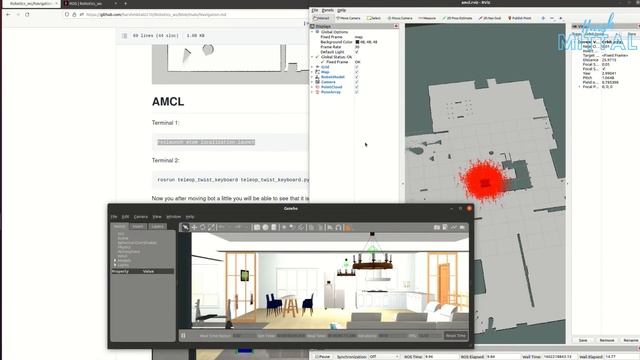Select the Interact tool in RViz
Screen dimensions: 640x360
coord(322,18)
